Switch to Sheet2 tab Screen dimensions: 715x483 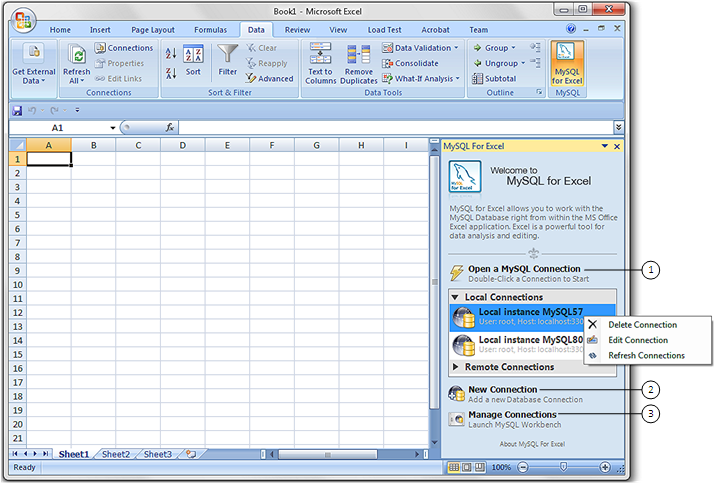(116, 454)
